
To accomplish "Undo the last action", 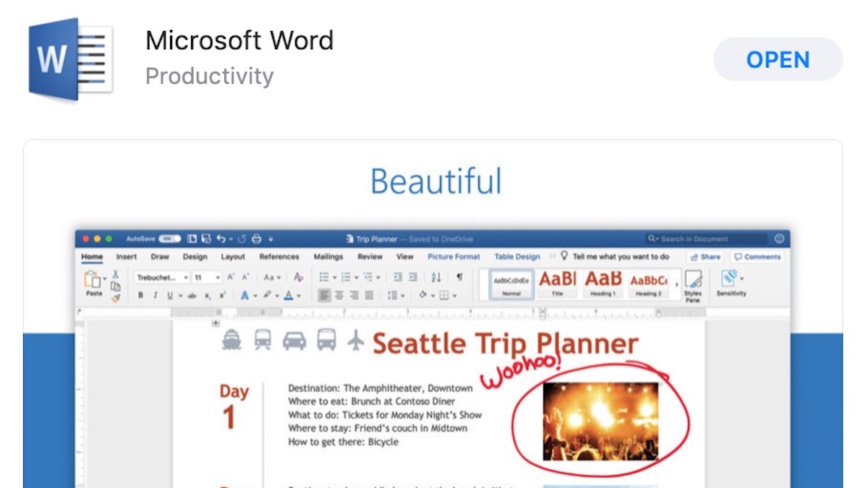I will pos(220,238).
